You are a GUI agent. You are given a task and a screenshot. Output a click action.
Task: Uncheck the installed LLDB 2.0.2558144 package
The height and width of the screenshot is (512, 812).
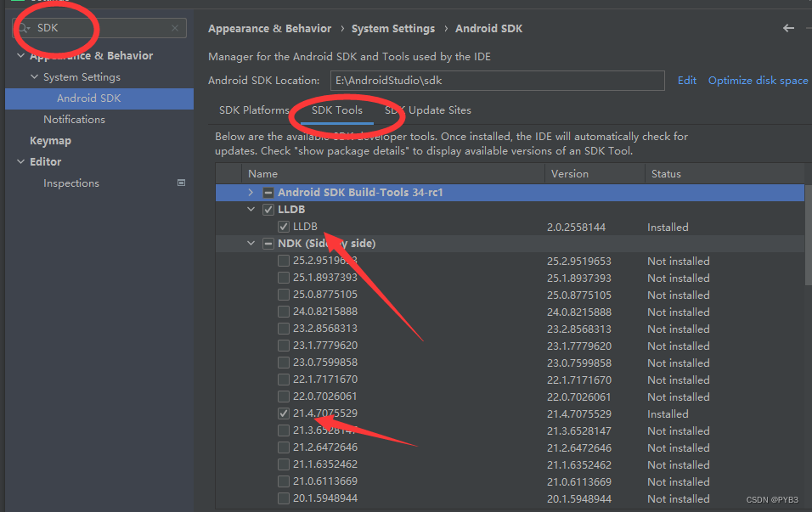click(284, 227)
